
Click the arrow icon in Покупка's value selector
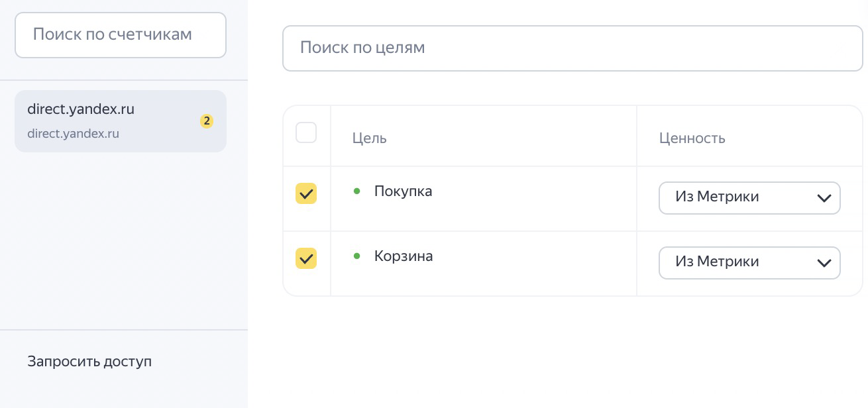824,198
